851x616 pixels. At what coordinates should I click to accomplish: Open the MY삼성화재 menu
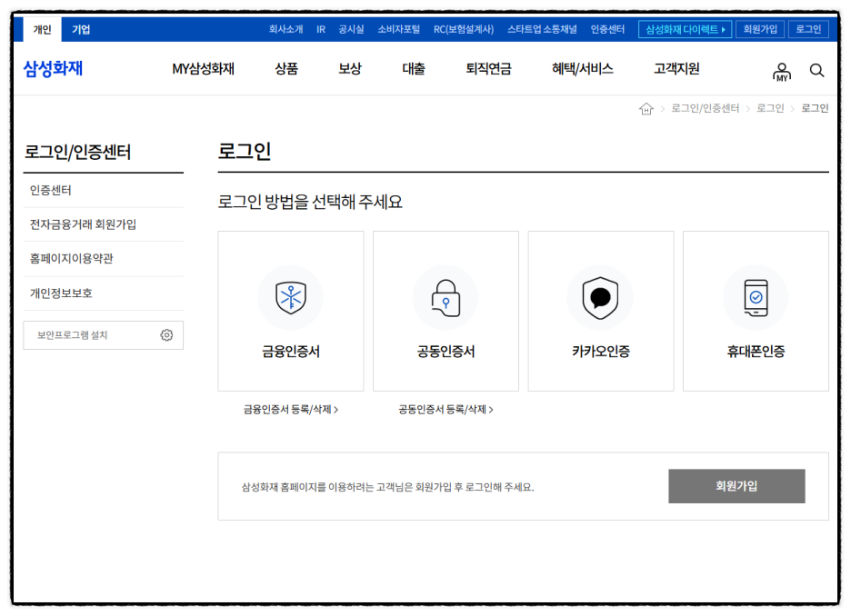(203, 69)
